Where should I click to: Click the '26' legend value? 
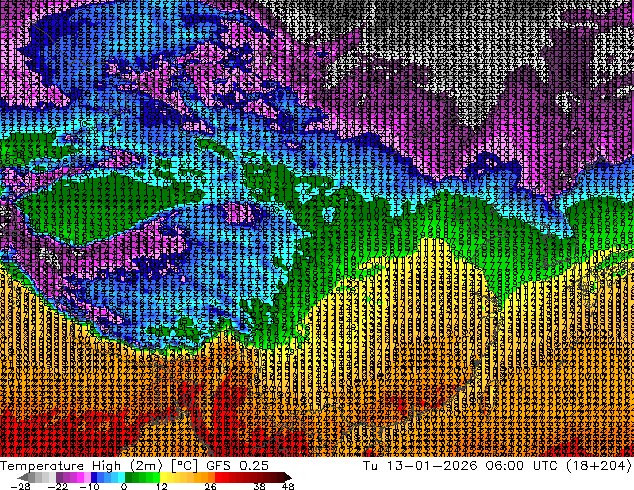(210, 486)
